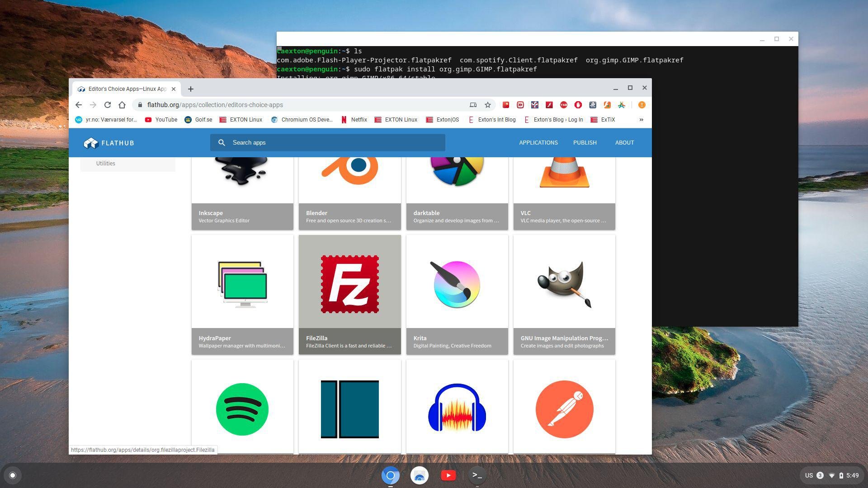Open the APPLICATIONS menu item
The width and height of the screenshot is (868, 488).
(538, 143)
